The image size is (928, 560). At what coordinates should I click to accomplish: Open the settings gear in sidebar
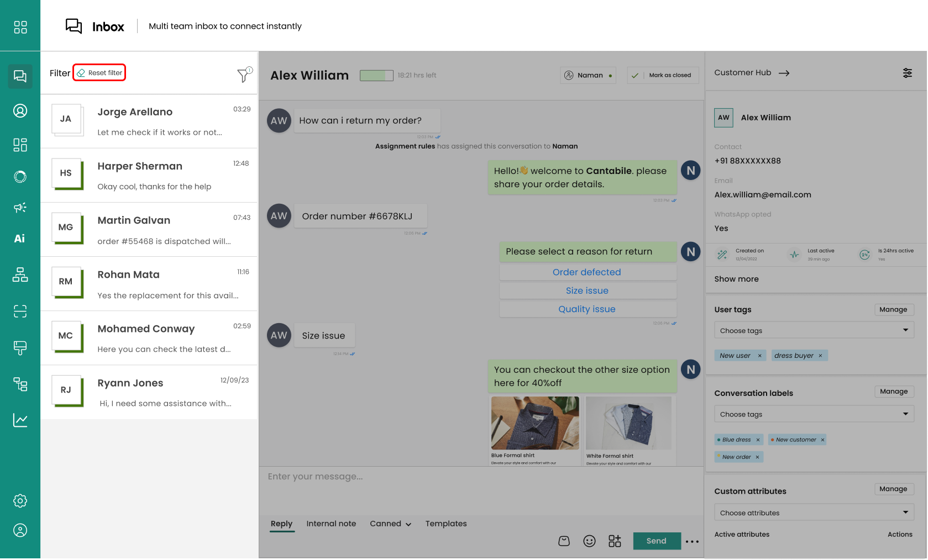pyautogui.click(x=20, y=501)
